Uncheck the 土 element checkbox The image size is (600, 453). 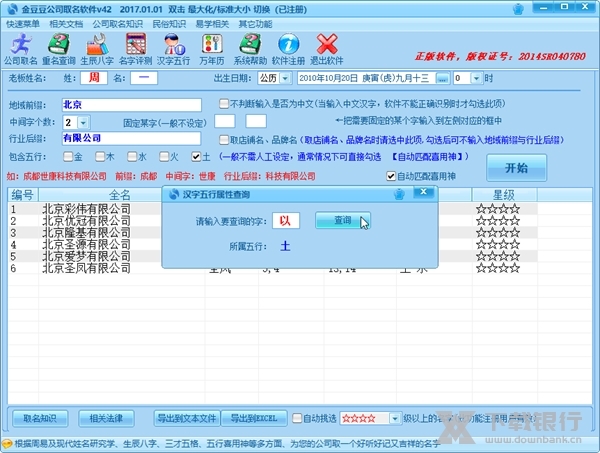click(196, 156)
